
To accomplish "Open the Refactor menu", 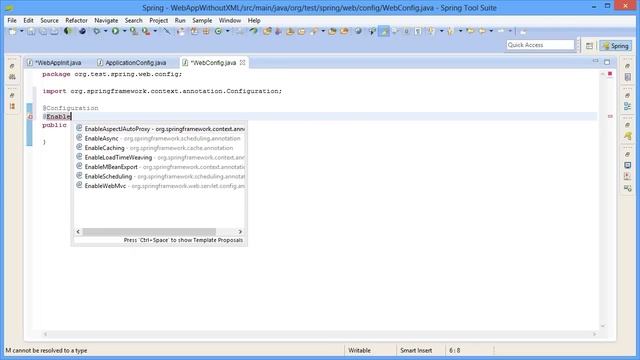I will (x=76, y=20).
